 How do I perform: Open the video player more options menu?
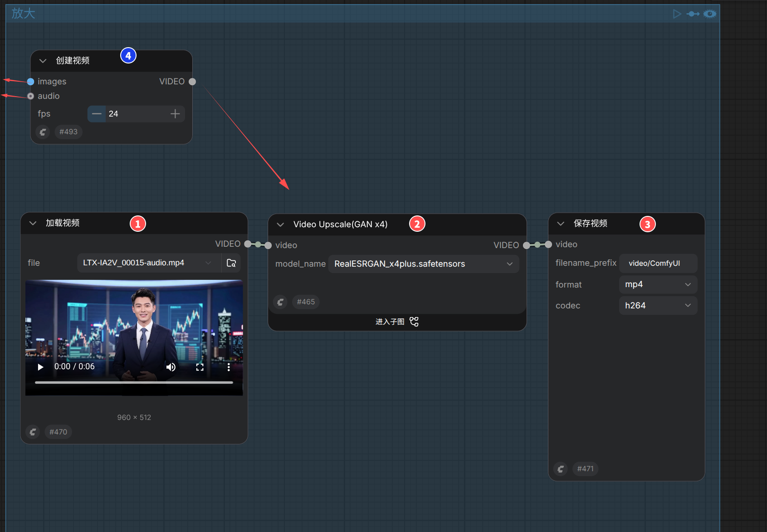point(229,367)
